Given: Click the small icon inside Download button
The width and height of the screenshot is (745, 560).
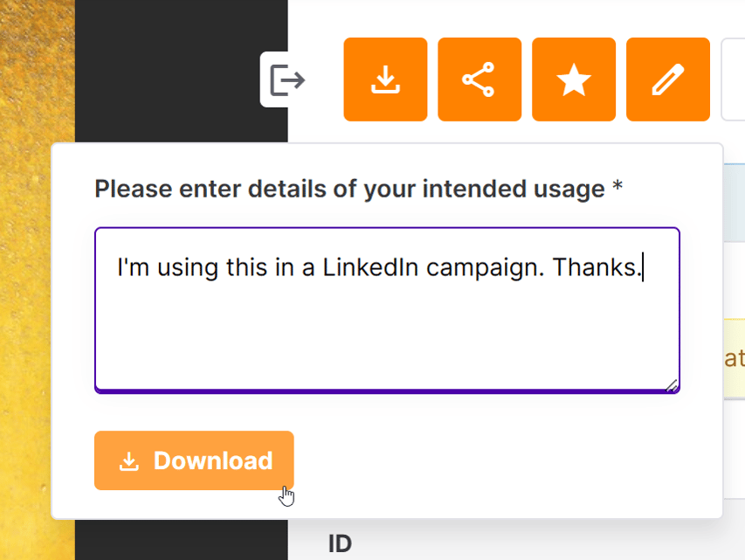Looking at the screenshot, I should (129, 461).
